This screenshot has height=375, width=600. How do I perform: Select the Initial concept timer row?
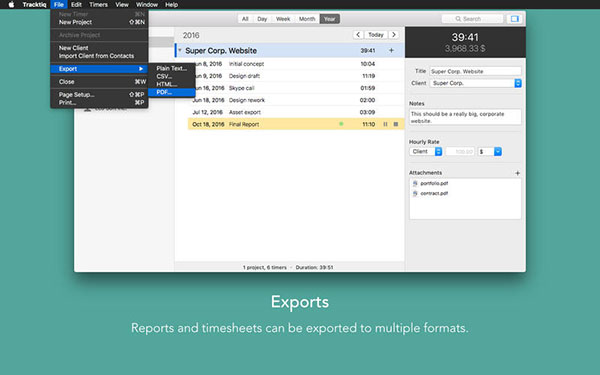click(296, 64)
